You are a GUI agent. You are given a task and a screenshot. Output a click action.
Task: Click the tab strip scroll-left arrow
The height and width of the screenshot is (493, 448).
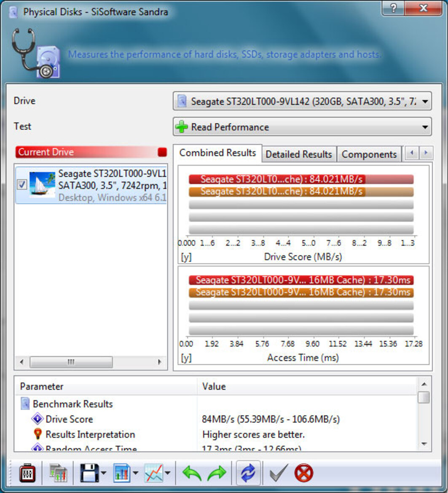412,153
